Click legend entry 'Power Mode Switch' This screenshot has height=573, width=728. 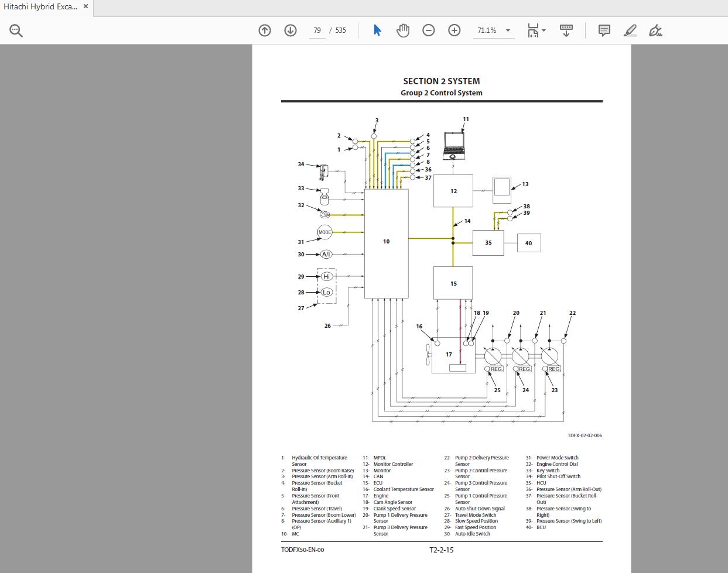[558, 458]
